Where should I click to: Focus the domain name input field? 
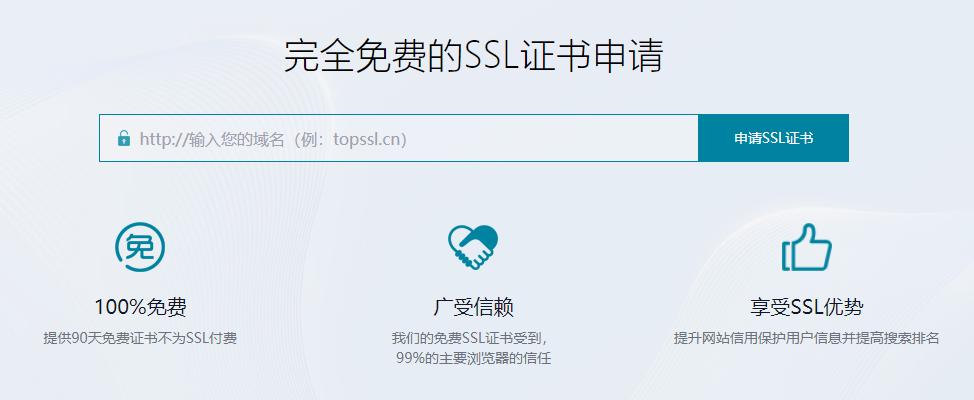pos(399,138)
